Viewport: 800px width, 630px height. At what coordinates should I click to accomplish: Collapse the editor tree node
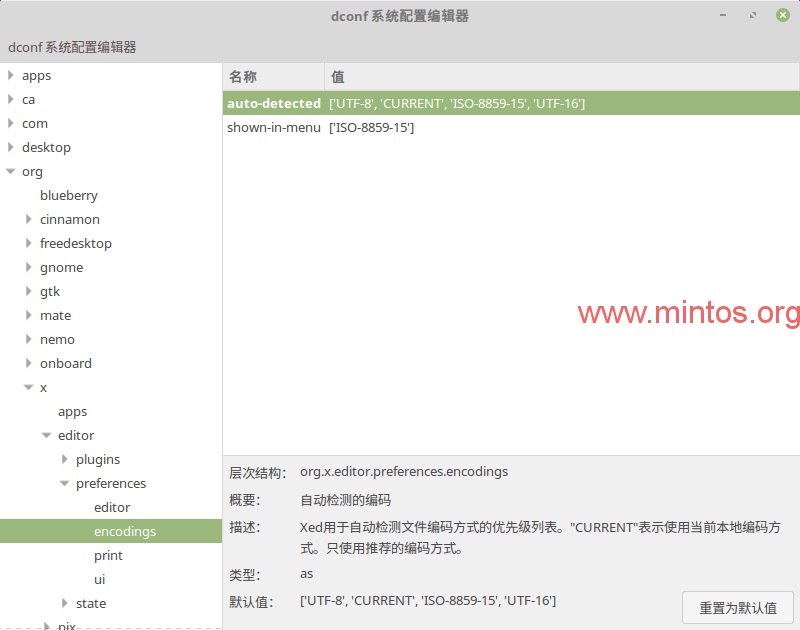point(47,435)
